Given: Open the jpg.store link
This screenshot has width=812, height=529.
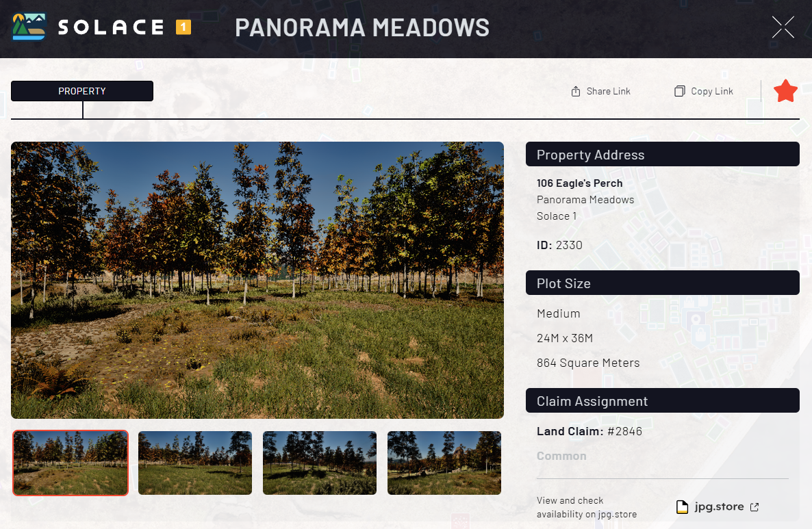Looking at the screenshot, I should pyautogui.click(x=718, y=506).
